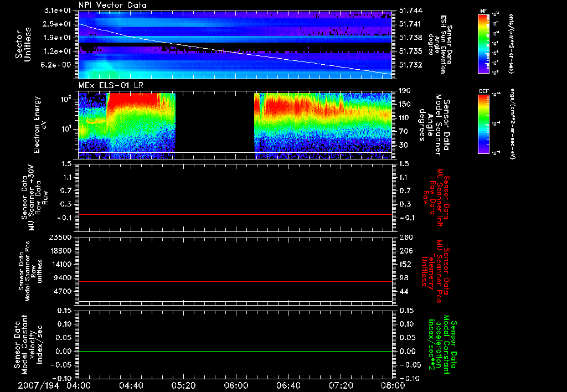Click the black data gap in ELS spectrogram
The width and height of the screenshot is (567, 392).
pyautogui.click(x=215, y=126)
